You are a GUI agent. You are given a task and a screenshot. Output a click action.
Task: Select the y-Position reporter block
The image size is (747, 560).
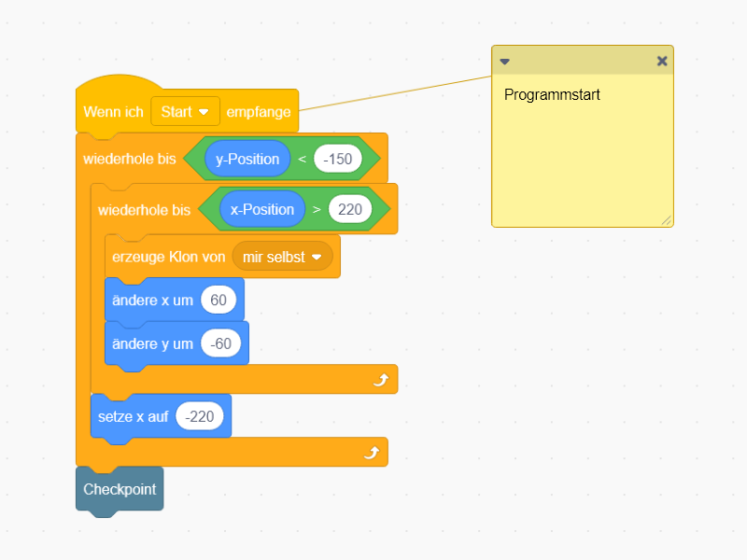(247, 159)
